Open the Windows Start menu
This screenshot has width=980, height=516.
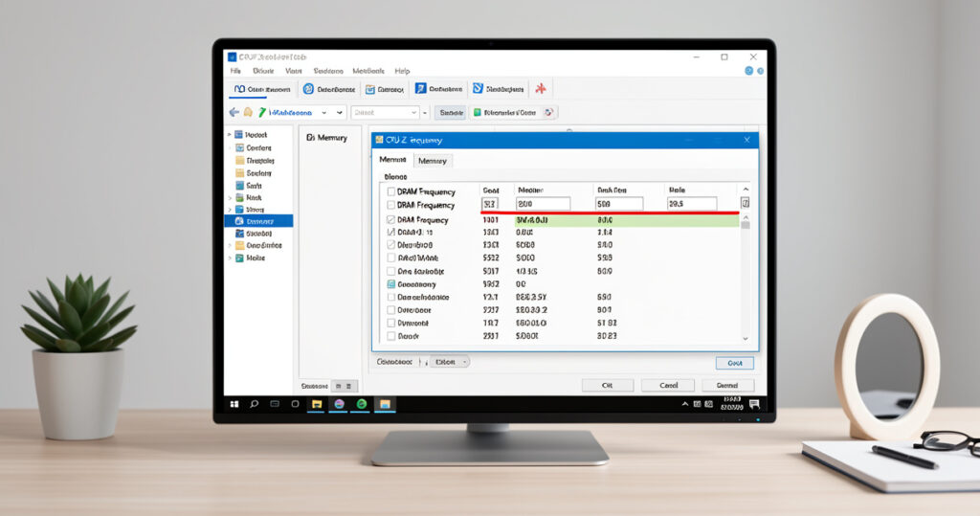click(x=234, y=404)
